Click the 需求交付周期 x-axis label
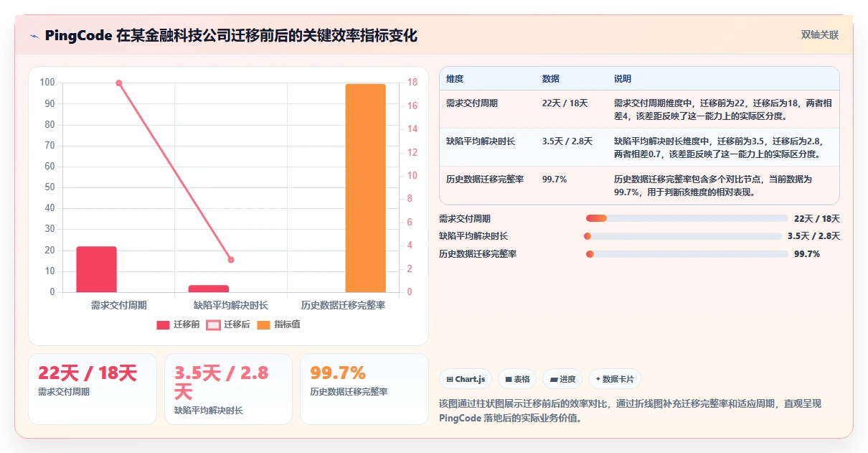868x453 pixels. tap(119, 305)
